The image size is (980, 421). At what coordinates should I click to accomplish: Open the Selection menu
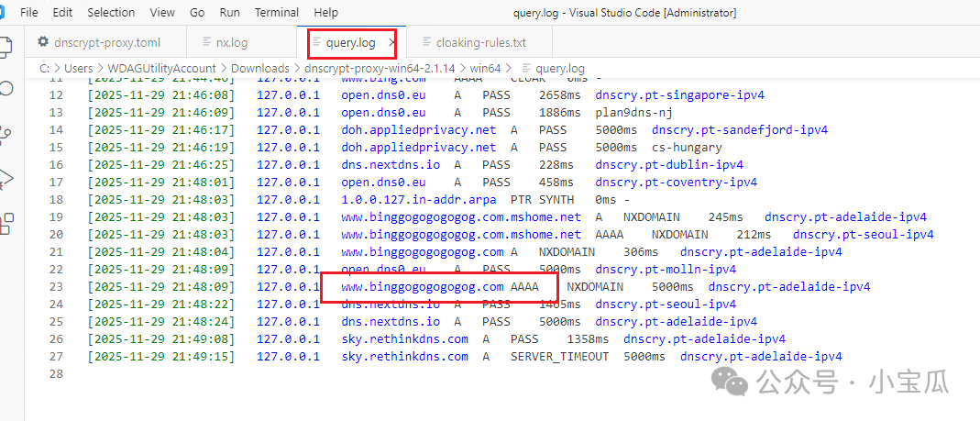coord(111,13)
